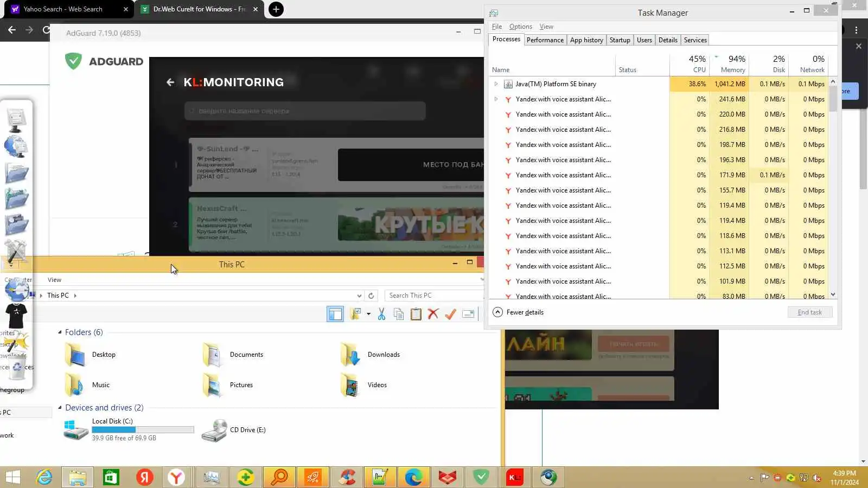Viewport: 868px width, 488px height.
Task: Click the taskbar clock showing 4:39 PM
Action: (844, 478)
